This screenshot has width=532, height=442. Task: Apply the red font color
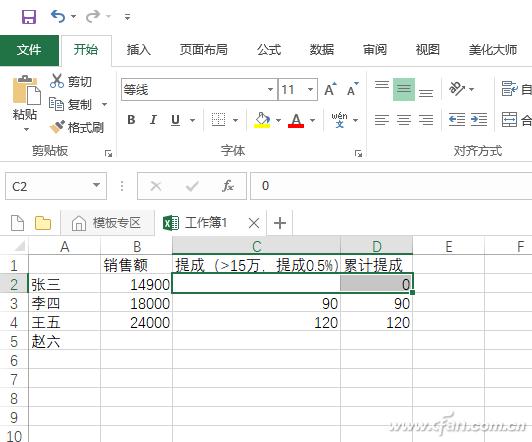pos(296,120)
